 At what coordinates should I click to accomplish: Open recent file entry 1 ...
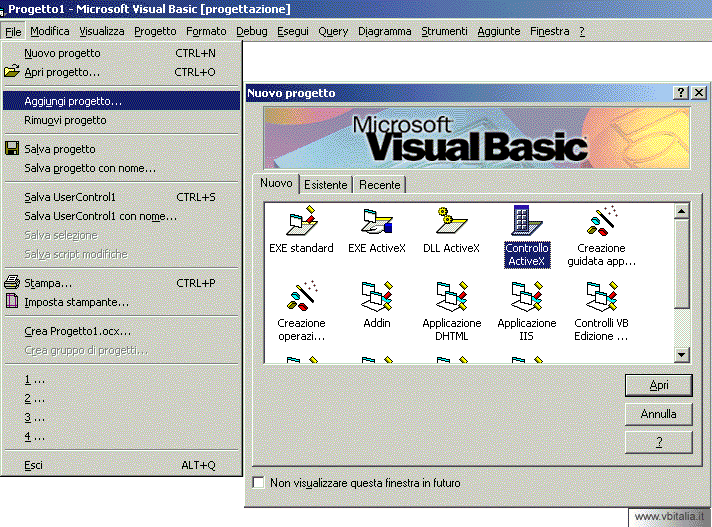coord(121,379)
